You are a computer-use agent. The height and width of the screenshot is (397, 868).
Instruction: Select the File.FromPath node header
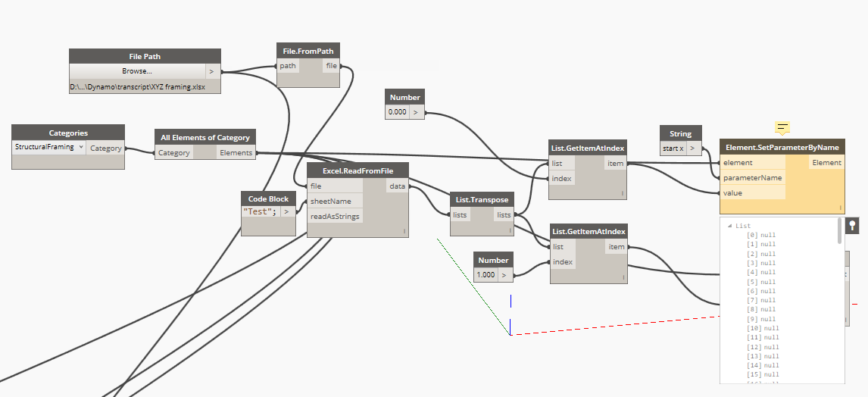(x=308, y=51)
